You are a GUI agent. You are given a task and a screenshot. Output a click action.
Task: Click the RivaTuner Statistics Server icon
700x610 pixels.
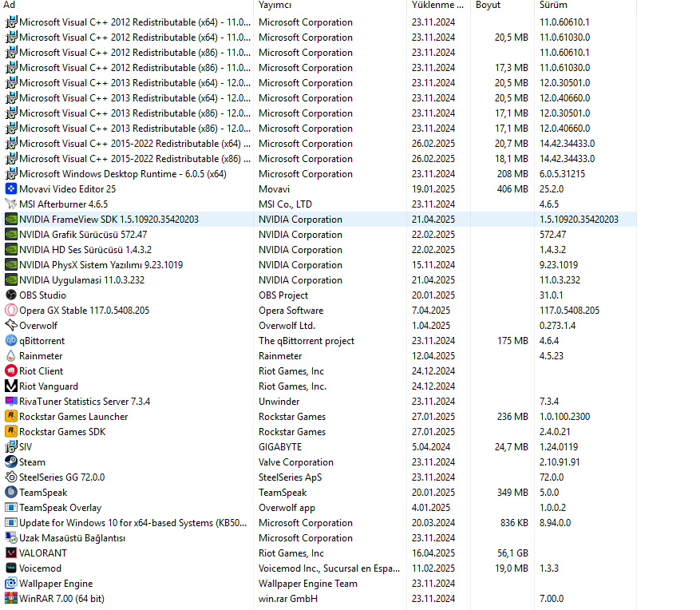10,402
